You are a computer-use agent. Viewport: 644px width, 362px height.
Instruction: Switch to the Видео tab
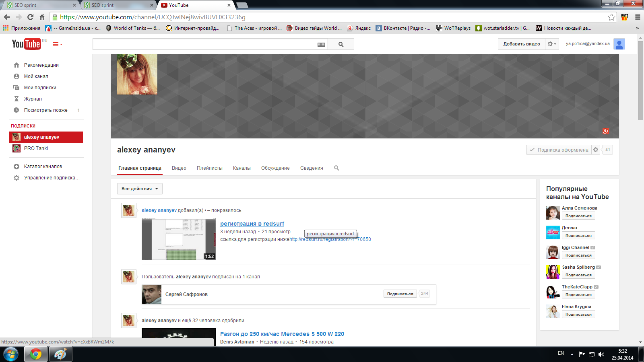[179, 168]
